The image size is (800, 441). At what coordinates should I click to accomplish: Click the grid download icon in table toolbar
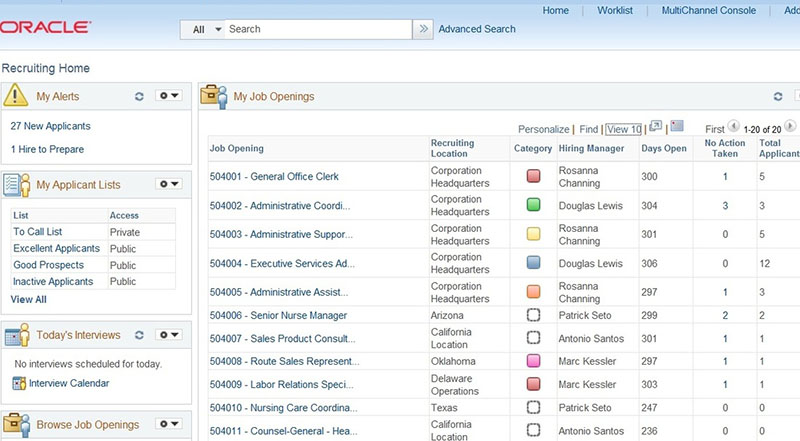(677, 127)
